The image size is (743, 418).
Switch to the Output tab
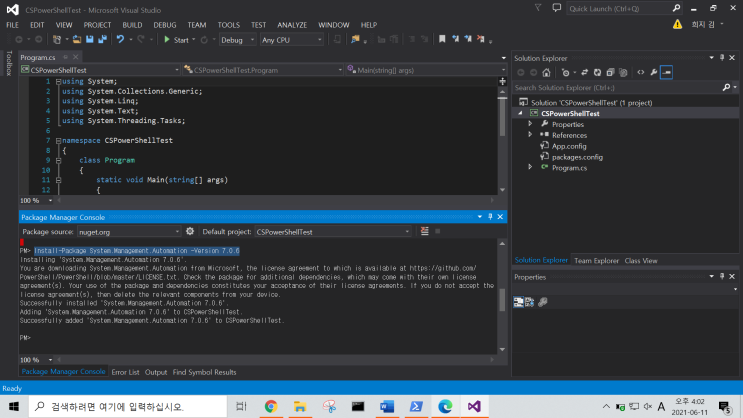(156, 372)
